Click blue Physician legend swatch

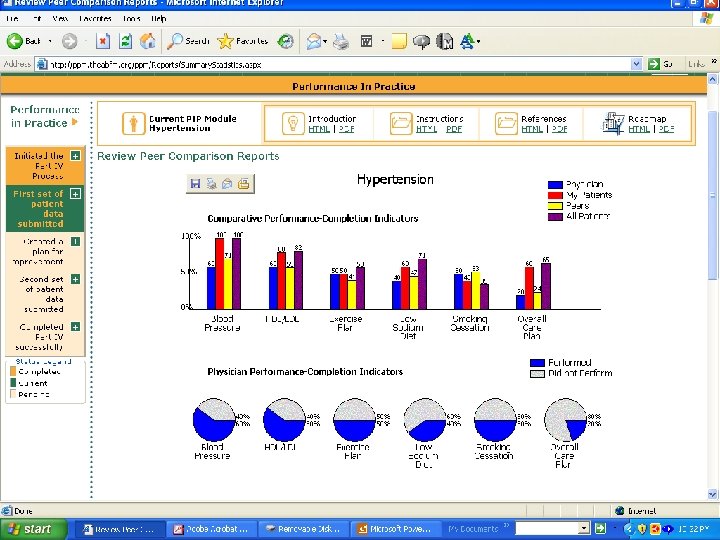tap(555, 185)
